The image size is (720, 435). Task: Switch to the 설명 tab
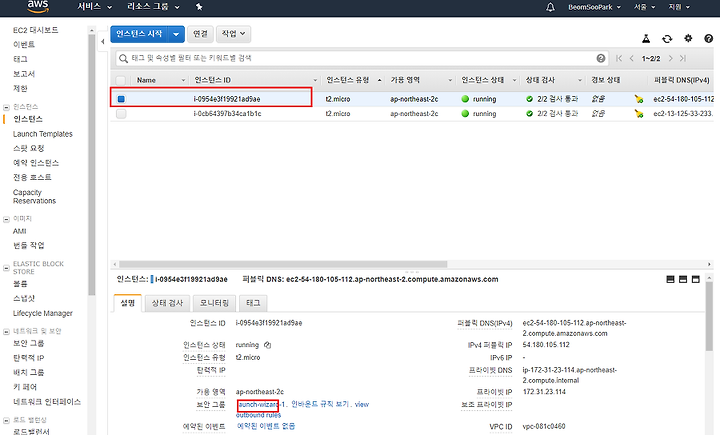[x=128, y=303]
